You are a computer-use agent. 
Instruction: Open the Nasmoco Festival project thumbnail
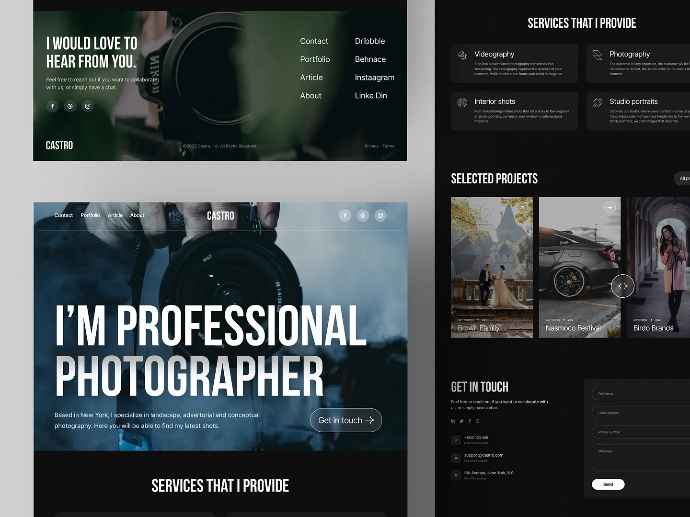[x=580, y=268]
